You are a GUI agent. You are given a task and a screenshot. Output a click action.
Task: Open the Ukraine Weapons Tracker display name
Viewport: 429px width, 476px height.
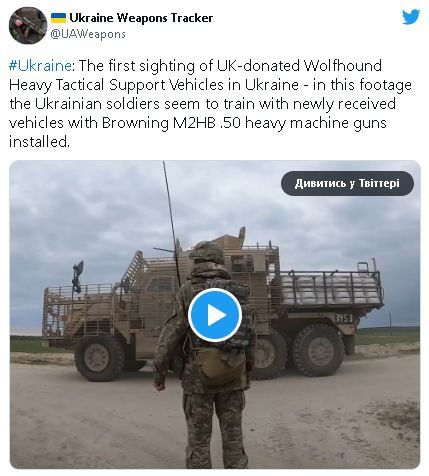pos(141,18)
